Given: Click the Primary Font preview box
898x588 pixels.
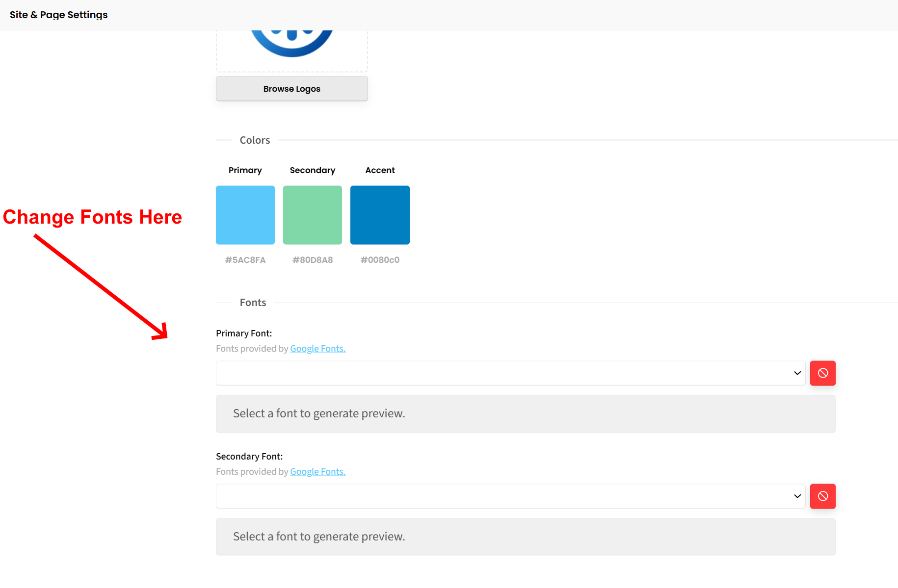Looking at the screenshot, I should (525, 414).
